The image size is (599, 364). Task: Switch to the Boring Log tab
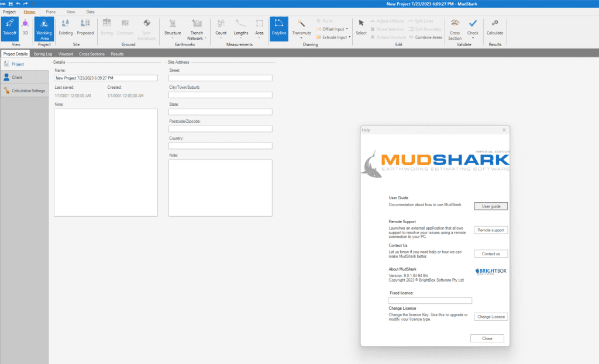[x=43, y=54]
